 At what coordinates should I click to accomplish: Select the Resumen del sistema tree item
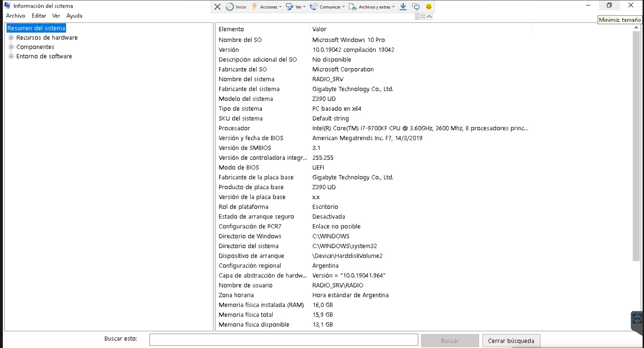(x=36, y=28)
